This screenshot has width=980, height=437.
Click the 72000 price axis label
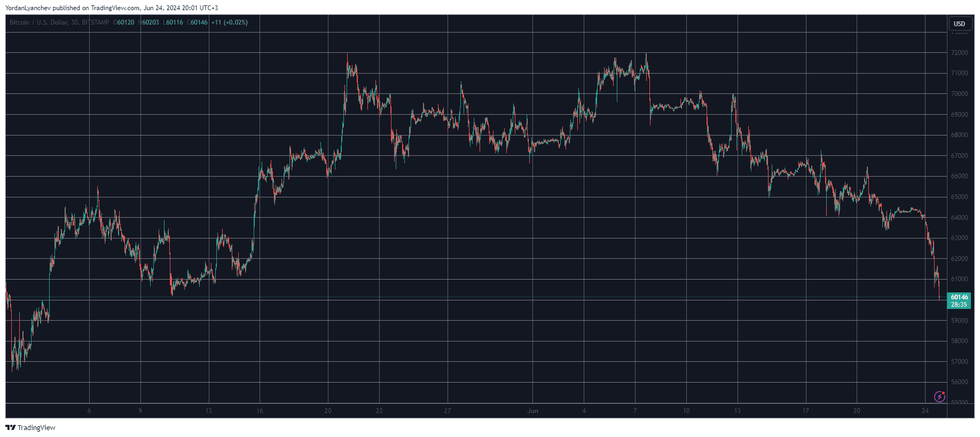pos(959,53)
